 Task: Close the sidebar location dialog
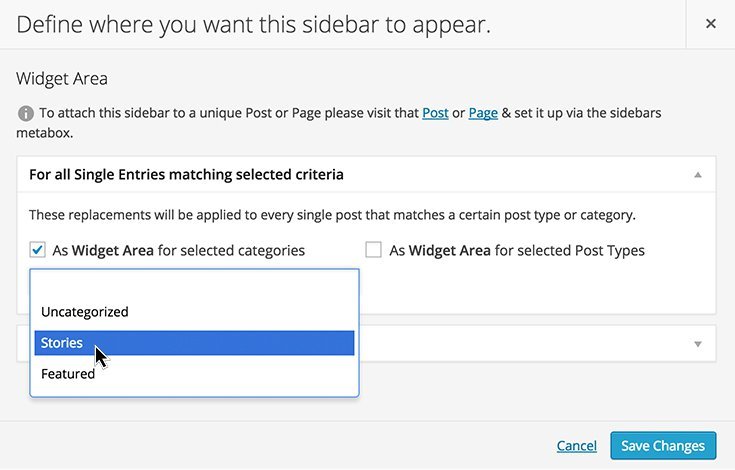pyautogui.click(x=711, y=23)
